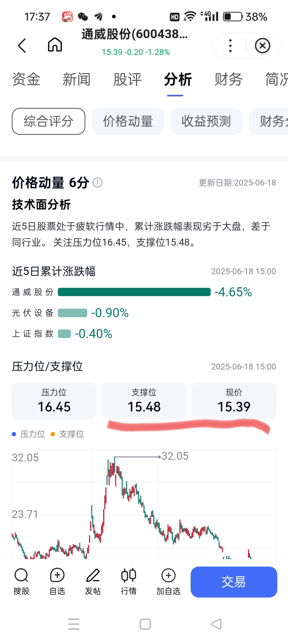Screen dimensions: 288x644
Task: Switch to the 资金 tab
Action: pyautogui.click(x=26, y=79)
